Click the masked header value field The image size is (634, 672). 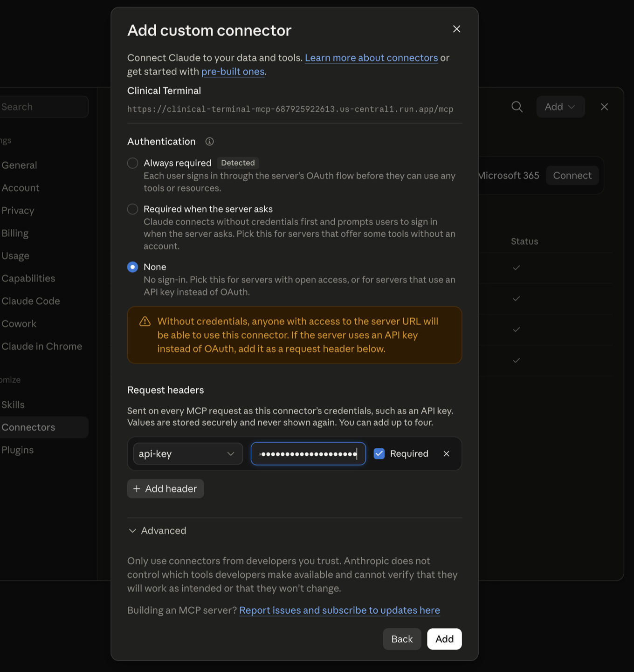coord(308,454)
